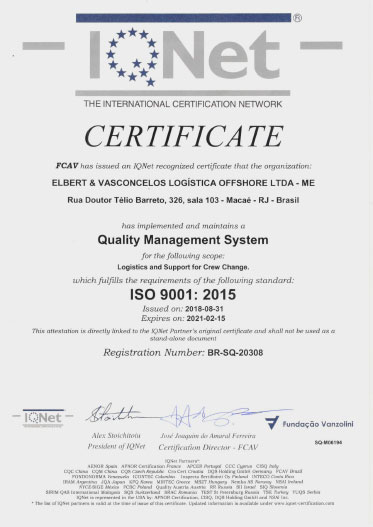This screenshot has width=373, height=527.
Task: Click the expiry date 2021-02-15
Action: click(206, 318)
